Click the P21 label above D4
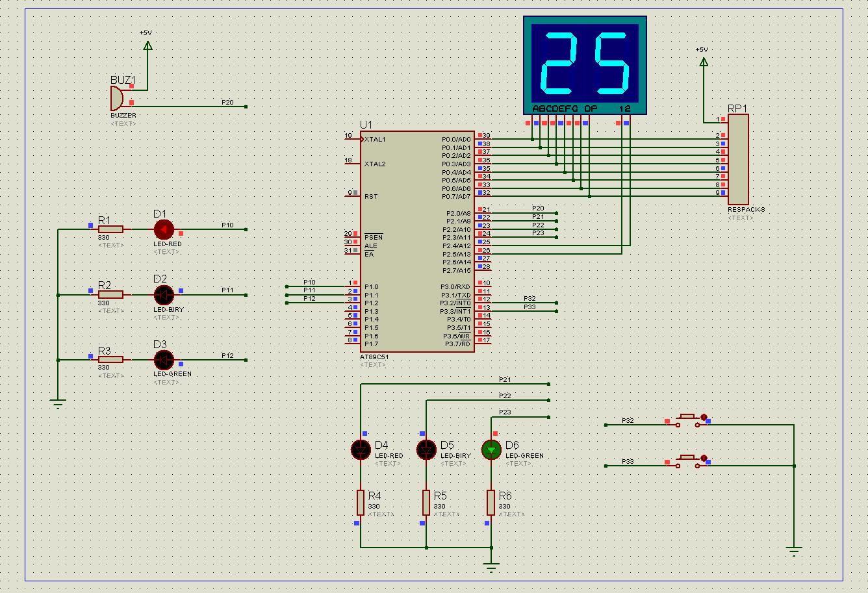This screenshot has height=593, width=868. pyautogui.click(x=505, y=379)
